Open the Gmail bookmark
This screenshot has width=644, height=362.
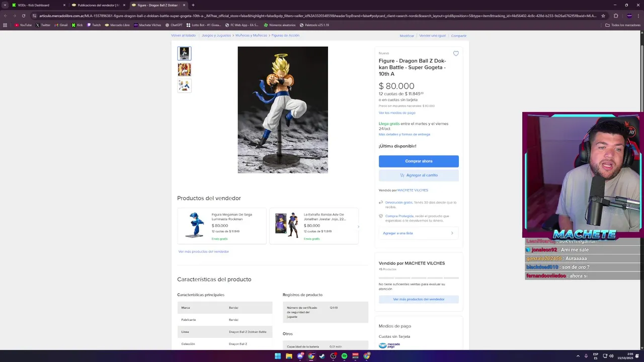tap(61, 25)
